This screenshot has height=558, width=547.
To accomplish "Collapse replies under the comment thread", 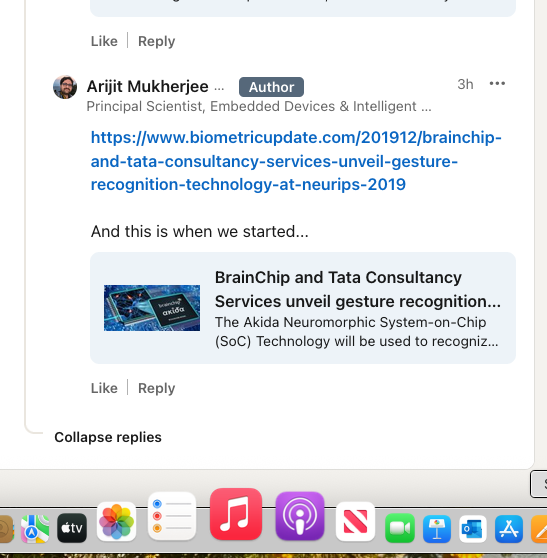I will pos(108,437).
